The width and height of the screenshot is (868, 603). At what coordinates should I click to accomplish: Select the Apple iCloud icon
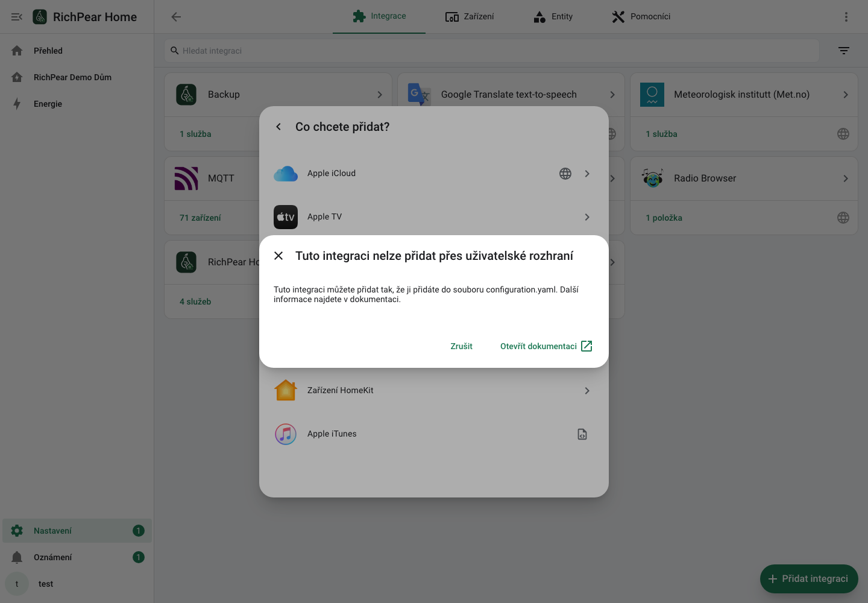pos(286,174)
